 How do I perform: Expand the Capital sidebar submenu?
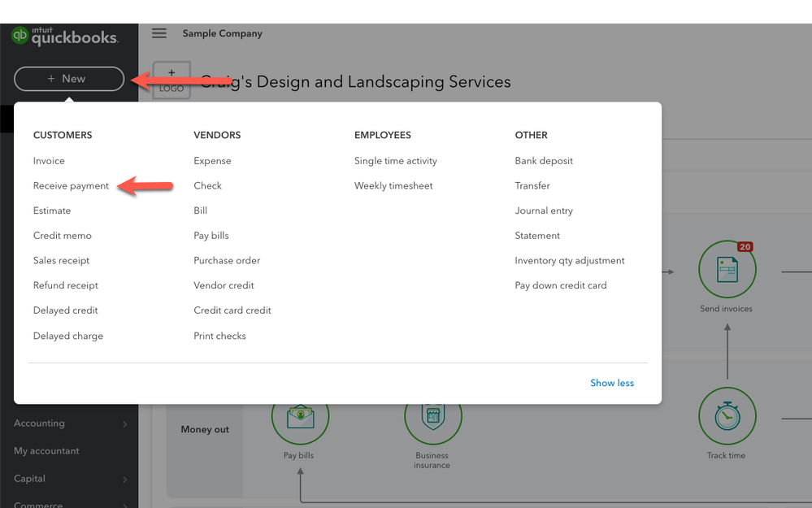(x=124, y=480)
